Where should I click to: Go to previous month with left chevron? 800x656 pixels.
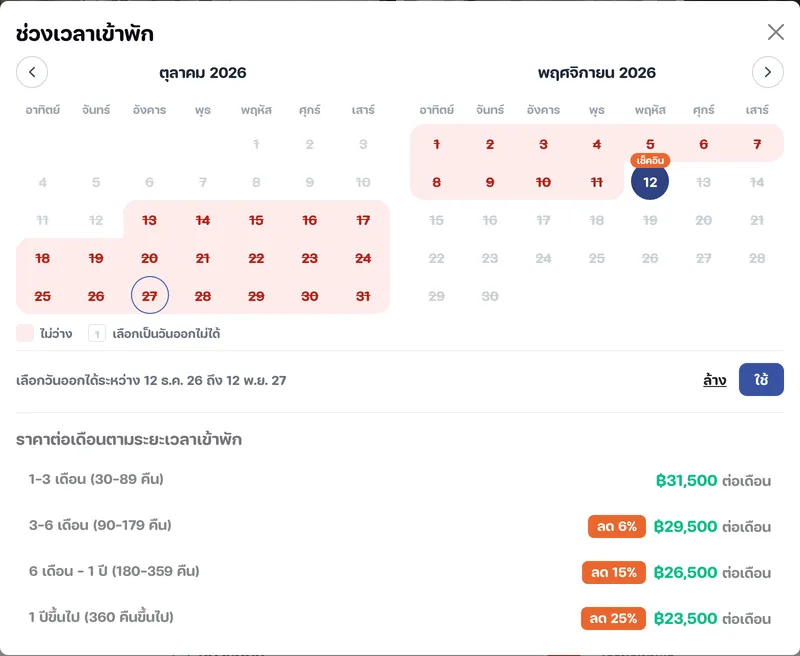(x=32, y=72)
